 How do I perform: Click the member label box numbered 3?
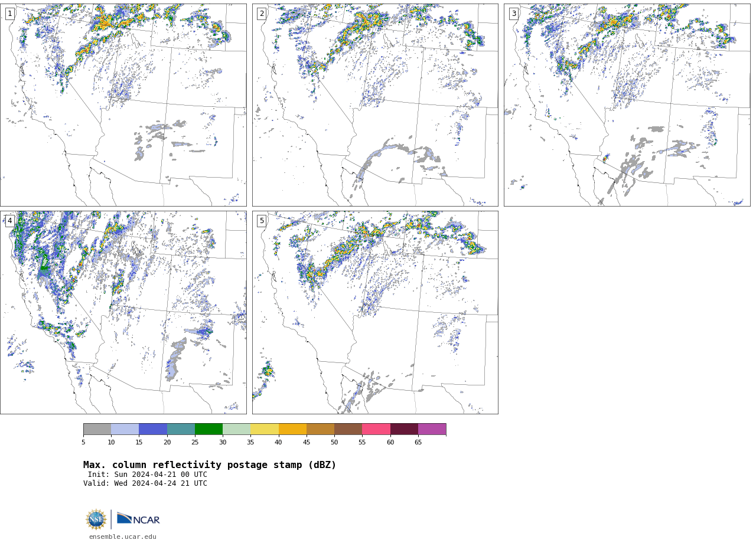tap(513, 14)
